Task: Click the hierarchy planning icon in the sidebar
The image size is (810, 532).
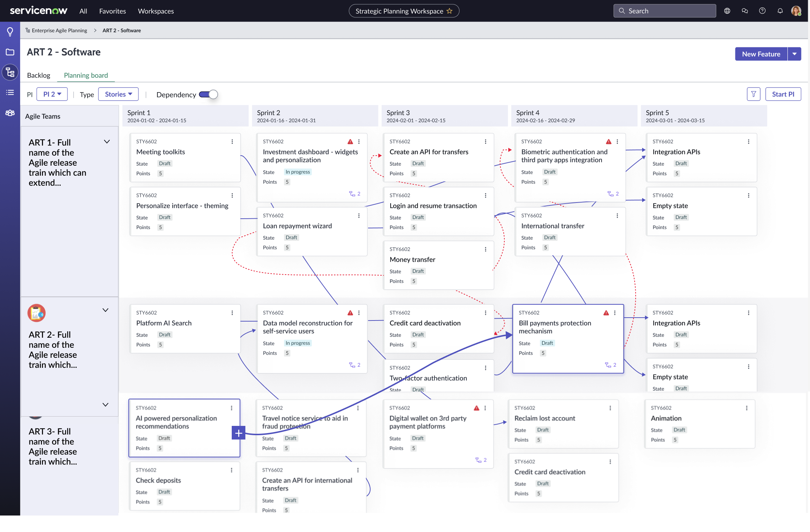Action: pyautogui.click(x=10, y=72)
